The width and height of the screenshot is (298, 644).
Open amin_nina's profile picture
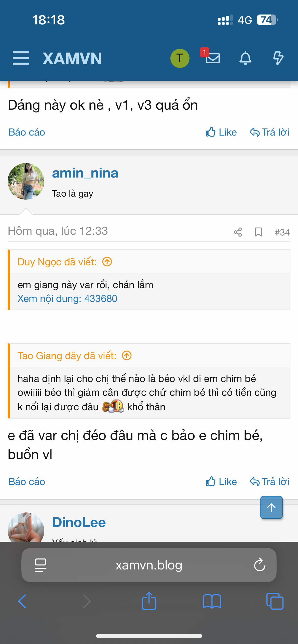(26, 181)
